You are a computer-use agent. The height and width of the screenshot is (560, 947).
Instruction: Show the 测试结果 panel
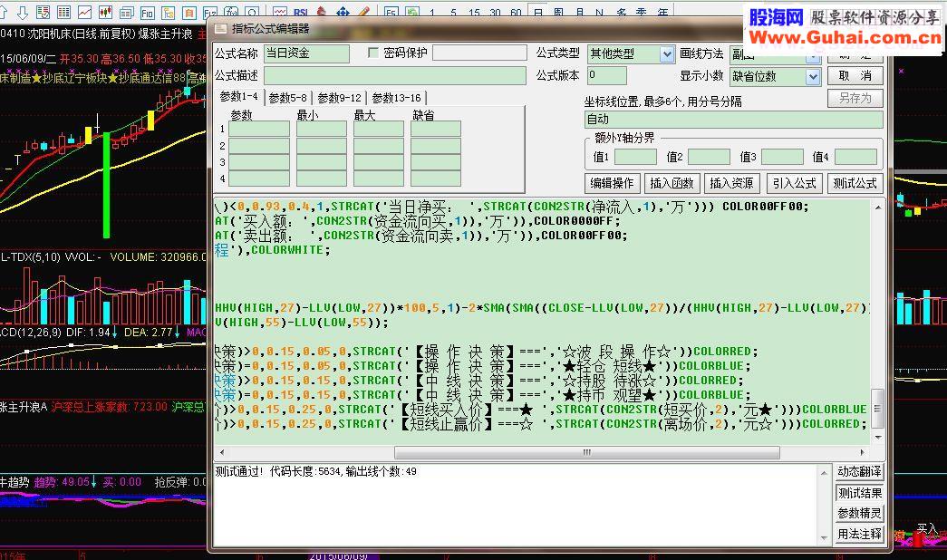(859, 494)
